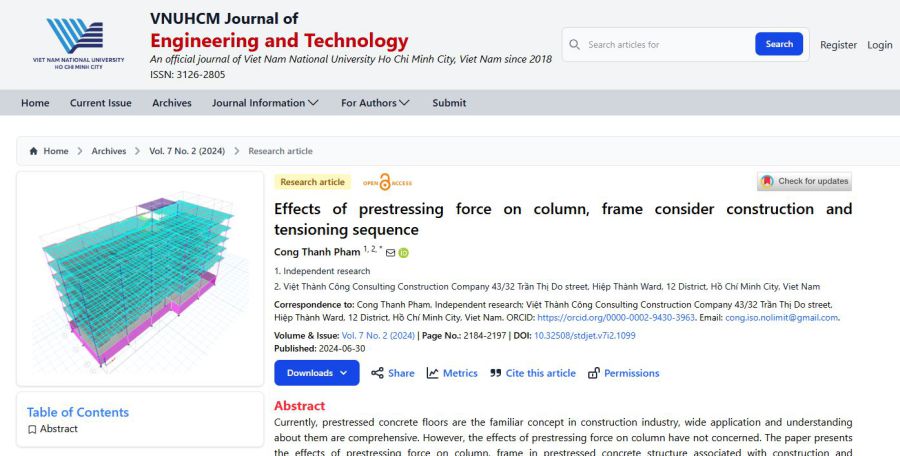Click the Cite quotation marks icon

[x=495, y=373]
